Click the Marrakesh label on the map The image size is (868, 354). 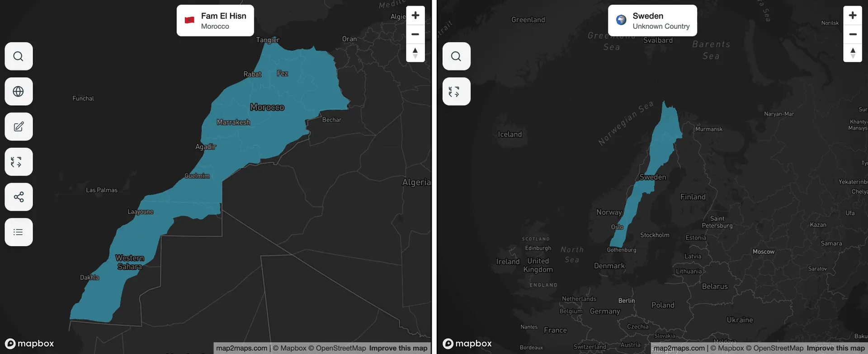pos(233,122)
